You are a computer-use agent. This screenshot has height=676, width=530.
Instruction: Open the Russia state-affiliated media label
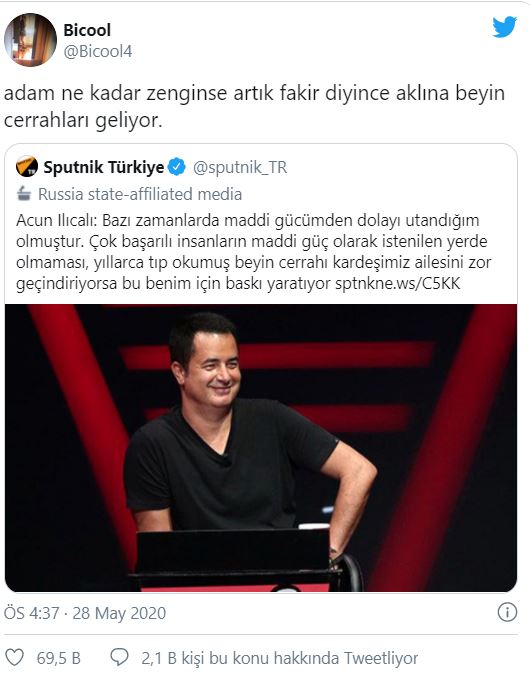140,194
